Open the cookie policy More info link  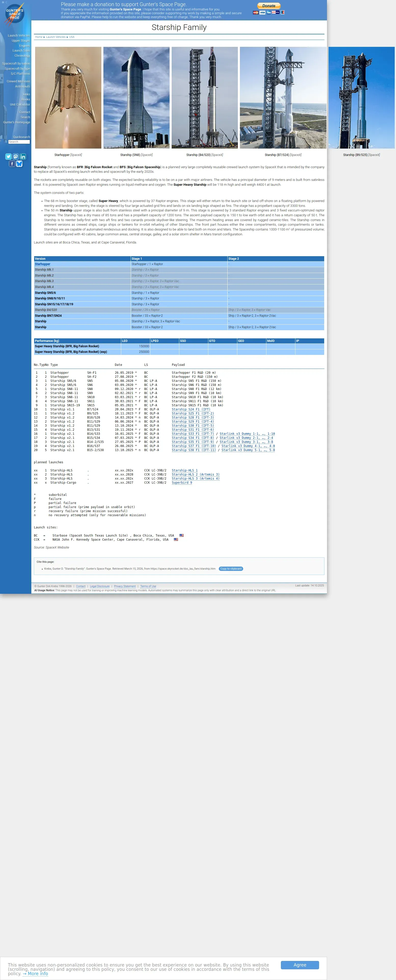coord(35,974)
